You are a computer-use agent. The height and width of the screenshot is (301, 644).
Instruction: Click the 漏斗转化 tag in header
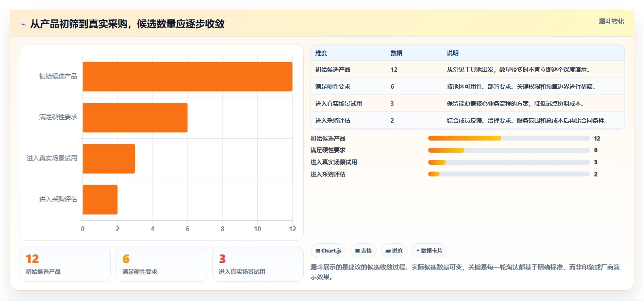pos(611,22)
